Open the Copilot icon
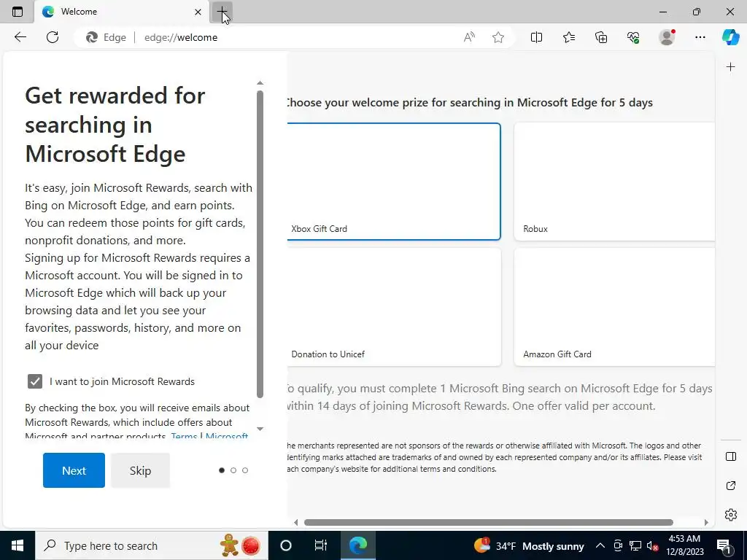This screenshot has height=560, width=747. click(x=730, y=37)
